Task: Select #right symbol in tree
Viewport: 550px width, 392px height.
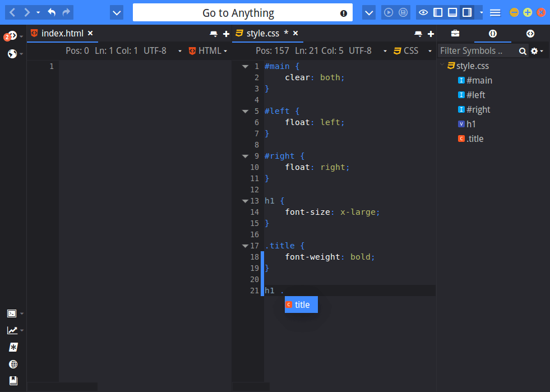Action: [x=478, y=109]
